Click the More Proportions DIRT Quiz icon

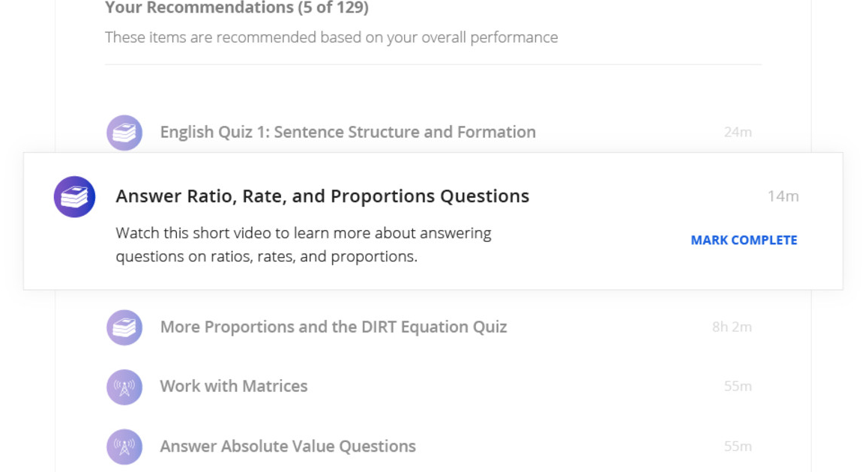[x=124, y=327]
